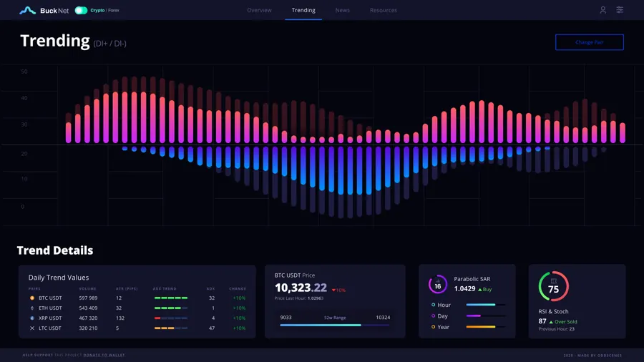Click volume value 467 320
Screen dimensions: 644x362
[x=88, y=318]
